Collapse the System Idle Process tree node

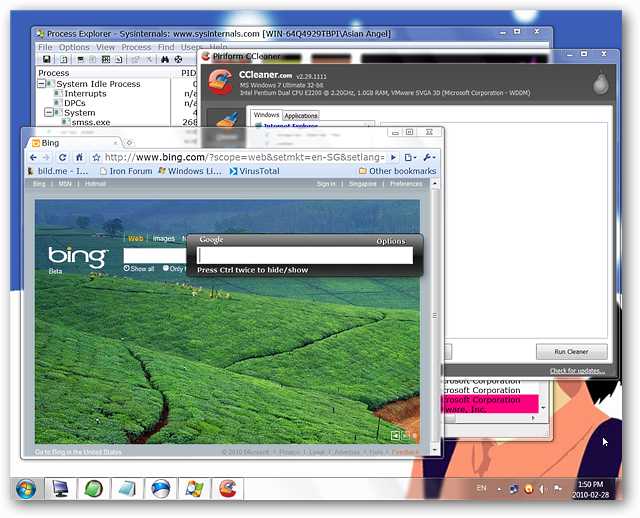pos(42,84)
